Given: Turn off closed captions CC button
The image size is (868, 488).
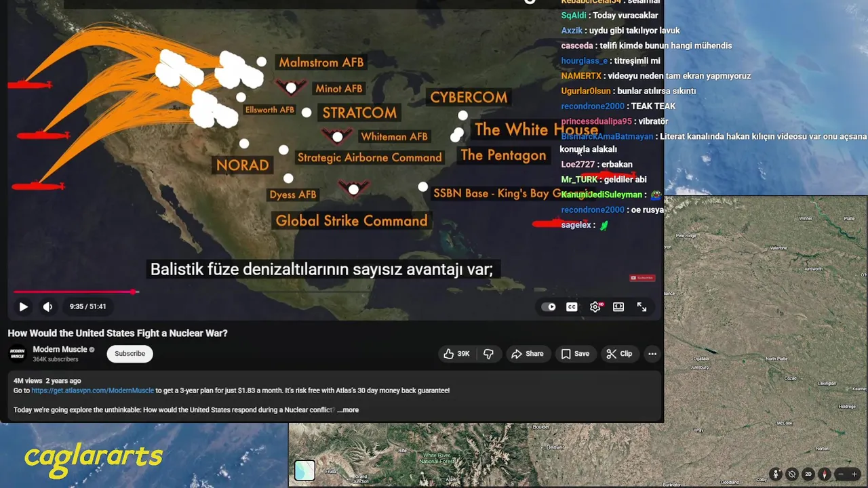Looking at the screenshot, I should 572,307.
